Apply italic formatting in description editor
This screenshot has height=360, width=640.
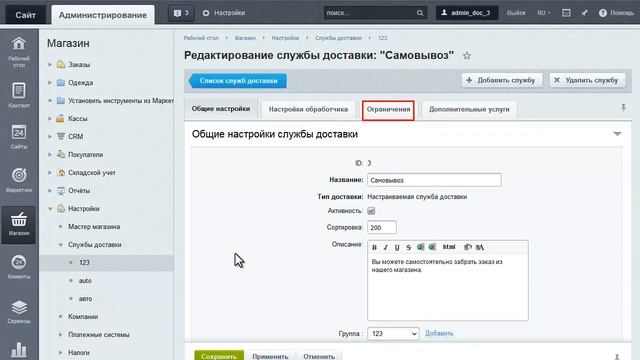[x=385, y=247]
